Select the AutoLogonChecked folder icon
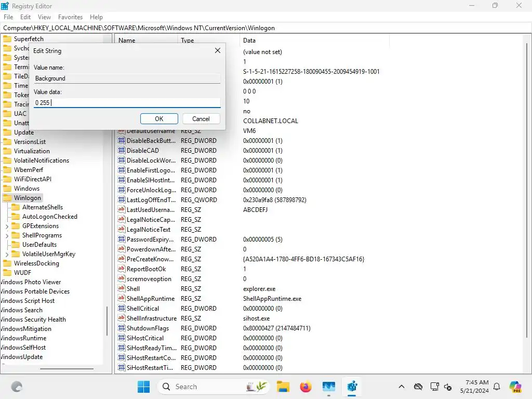 16,217
